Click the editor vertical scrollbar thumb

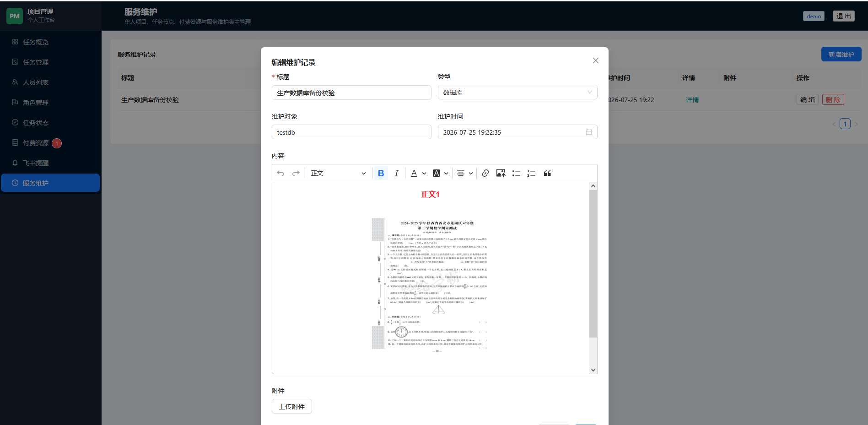coord(593,263)
